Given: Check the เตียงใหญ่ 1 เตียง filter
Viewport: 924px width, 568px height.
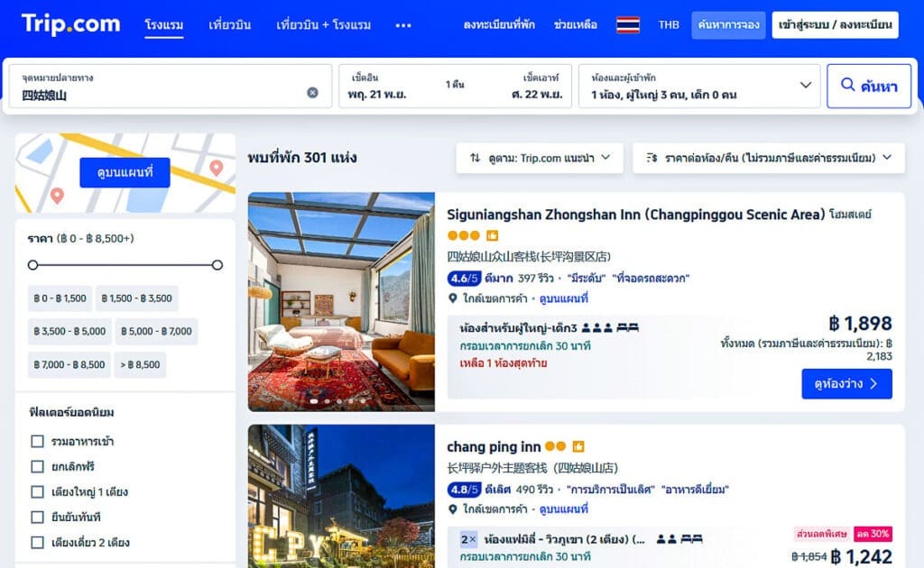Looking at the screenshot, I should click(x=37, y=492).
